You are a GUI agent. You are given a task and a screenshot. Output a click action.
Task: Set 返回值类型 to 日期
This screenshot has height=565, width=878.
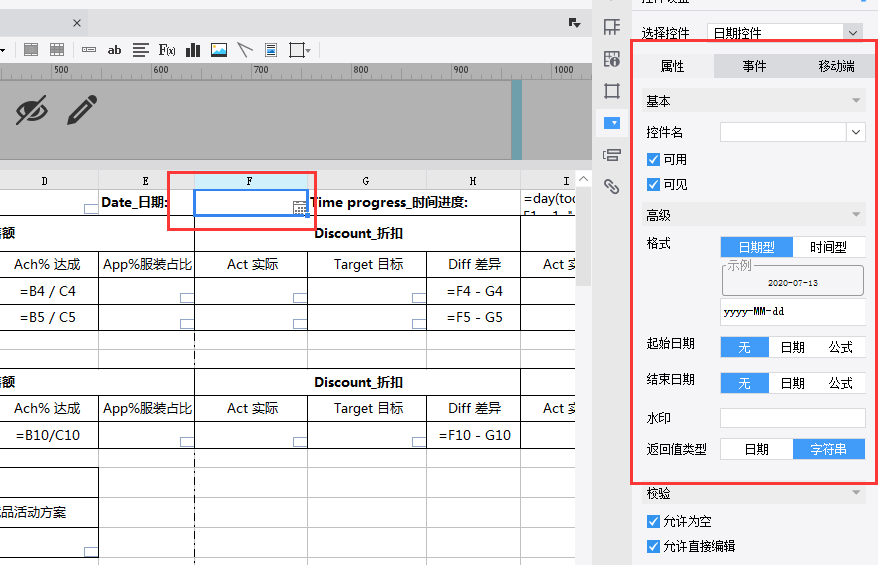tap(756, 449)
